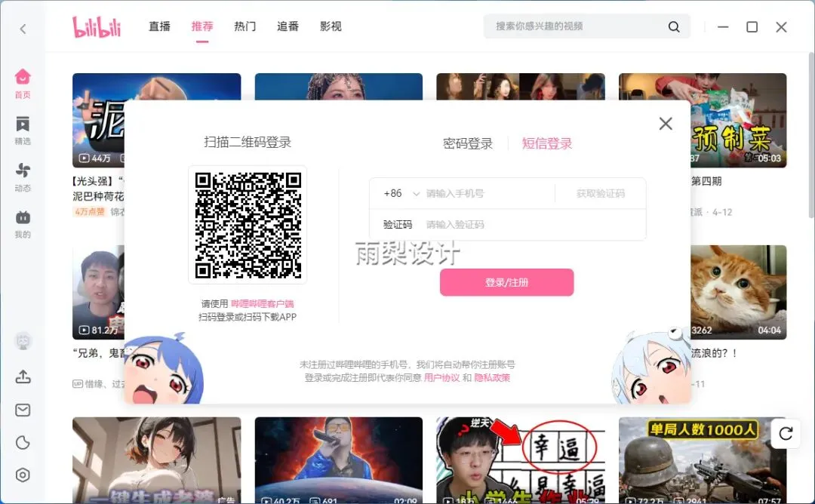Maximize the bilibili window
Screen dimensions: 815x504
coord(752,26)
